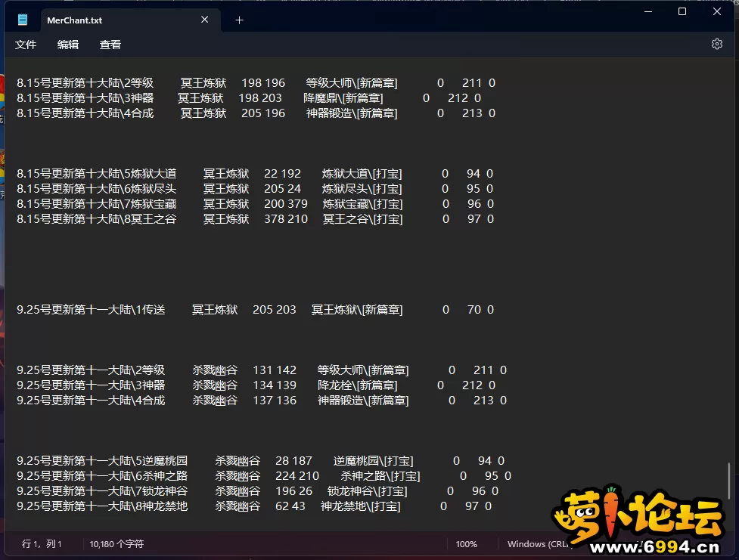The height and width of the screenshot is (560, 739).
Task: Add a new tab with plus button
Action: tap(240, 20)
